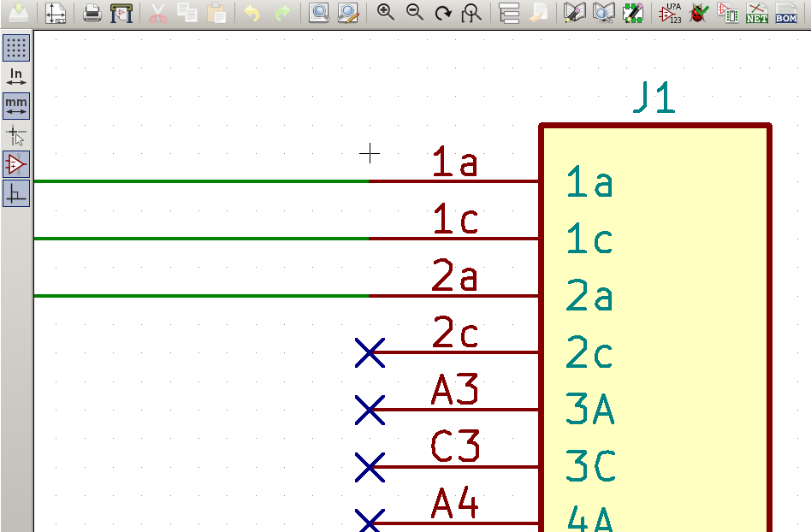
Task: Leave the current sheet
Action: (x=538, y=13)
